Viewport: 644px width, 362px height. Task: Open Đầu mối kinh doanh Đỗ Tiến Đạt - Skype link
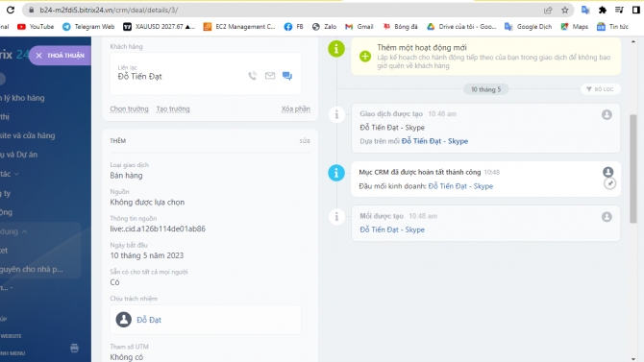coord(460,186)
